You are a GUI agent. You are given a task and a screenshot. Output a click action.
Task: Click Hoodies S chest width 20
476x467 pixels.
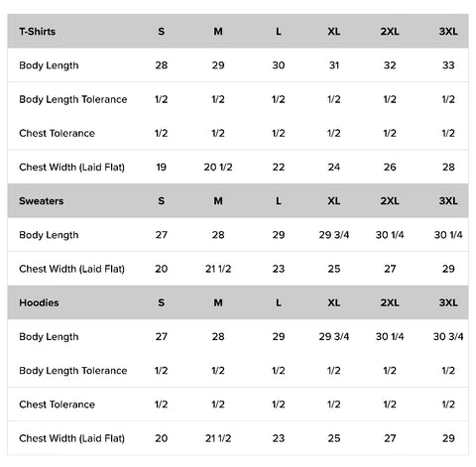(x=162, y=438)
